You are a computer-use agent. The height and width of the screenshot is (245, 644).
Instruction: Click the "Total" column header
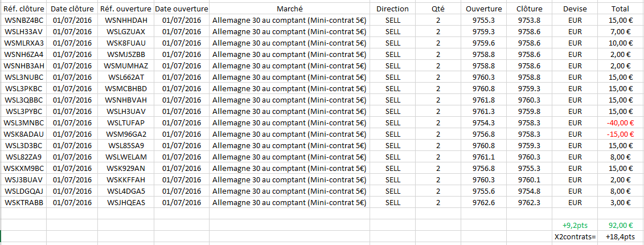tap(620, 9)
